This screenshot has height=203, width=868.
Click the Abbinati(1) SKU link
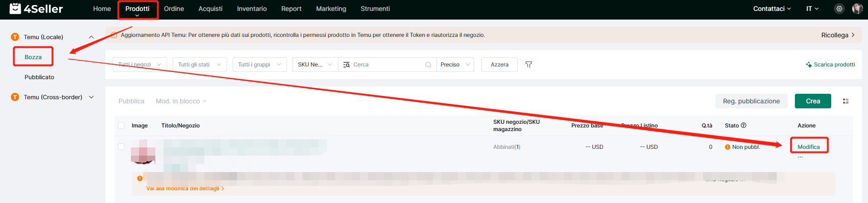click(507, 147)
